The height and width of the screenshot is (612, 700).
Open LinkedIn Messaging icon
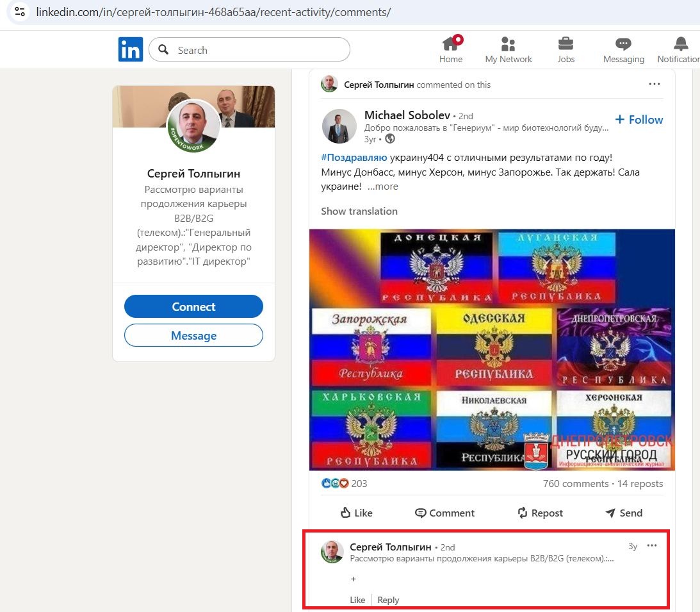623,45
